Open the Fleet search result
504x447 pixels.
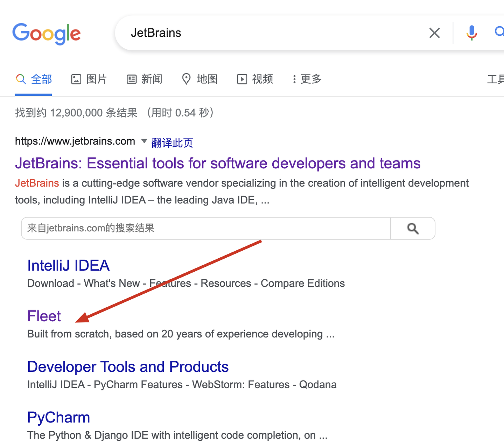tap(44, 315)
